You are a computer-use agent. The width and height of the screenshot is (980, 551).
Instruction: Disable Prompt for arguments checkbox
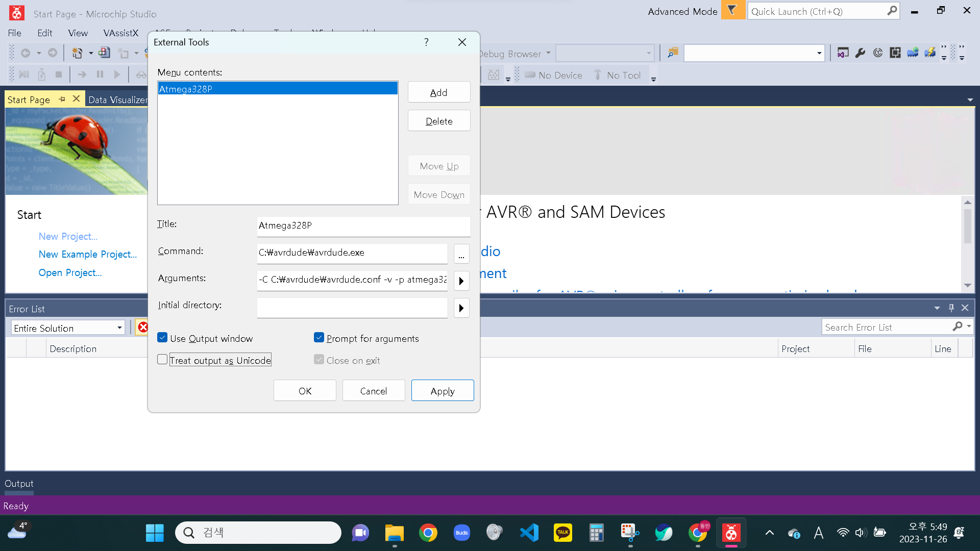[319, 338]
